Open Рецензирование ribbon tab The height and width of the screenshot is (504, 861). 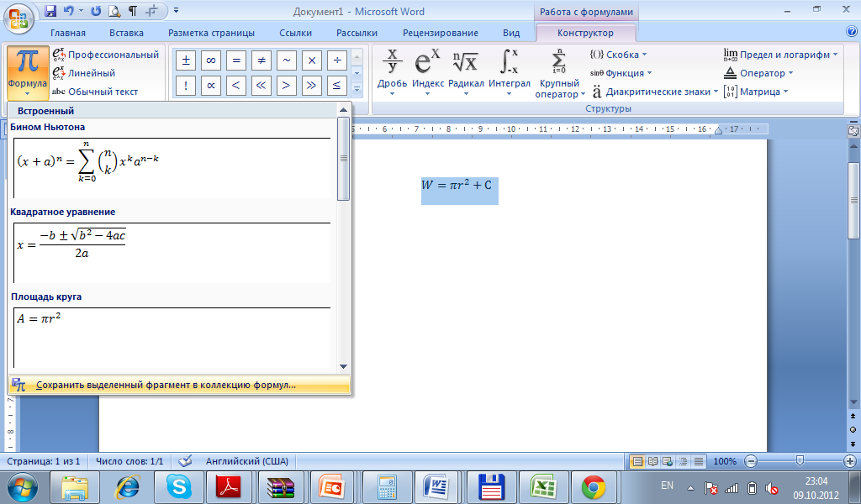pyautogui.click(x=441, y=33)
